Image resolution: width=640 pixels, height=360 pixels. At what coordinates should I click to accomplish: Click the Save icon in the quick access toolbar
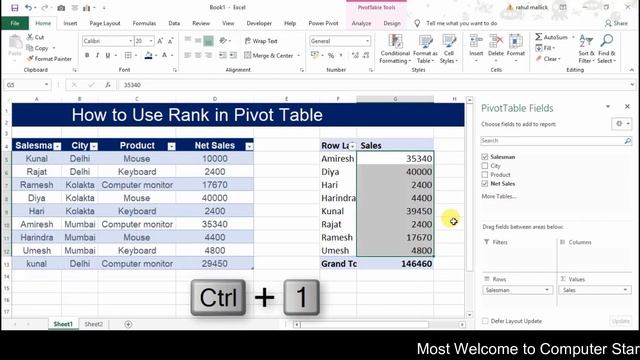pyautogui.click(x=15, y=8)
